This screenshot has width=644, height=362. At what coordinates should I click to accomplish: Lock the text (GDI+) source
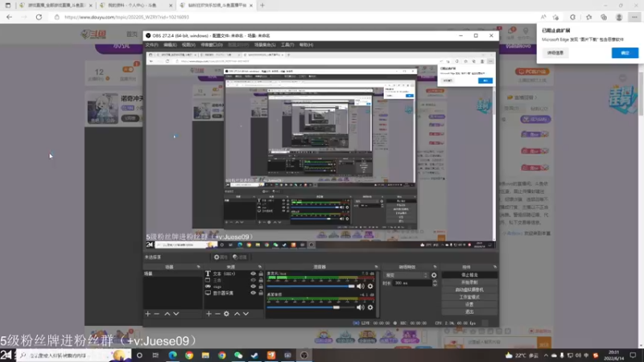(x=261, y=274)
